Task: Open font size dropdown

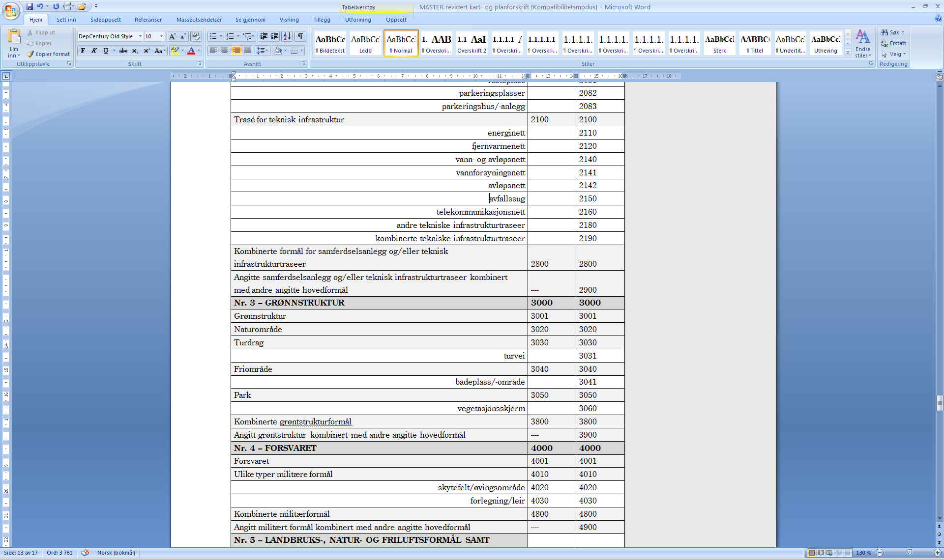Action: click(161, 36)
